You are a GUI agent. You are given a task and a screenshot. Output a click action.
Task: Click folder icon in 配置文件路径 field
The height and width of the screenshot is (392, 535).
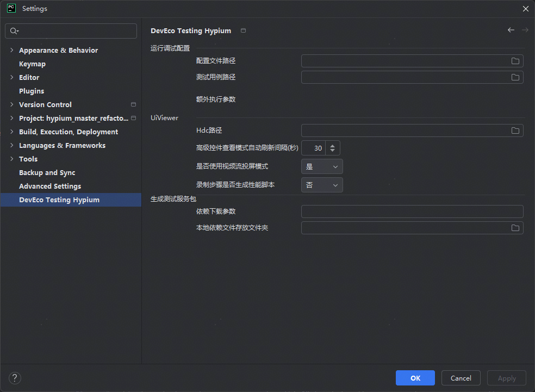(515, 61)
